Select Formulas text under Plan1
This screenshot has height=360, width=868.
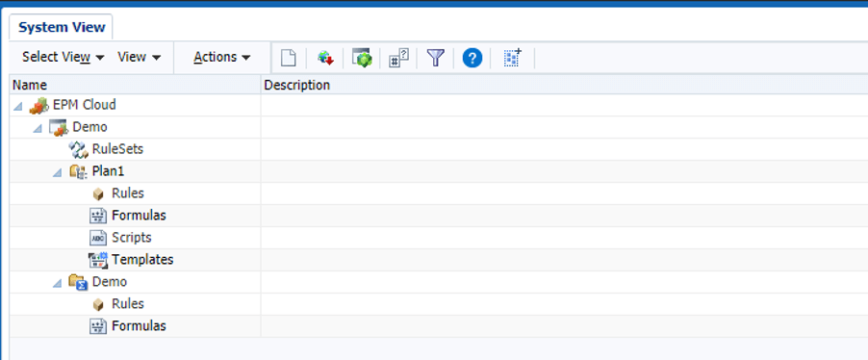pyautogui.click(x=139, y=216)
